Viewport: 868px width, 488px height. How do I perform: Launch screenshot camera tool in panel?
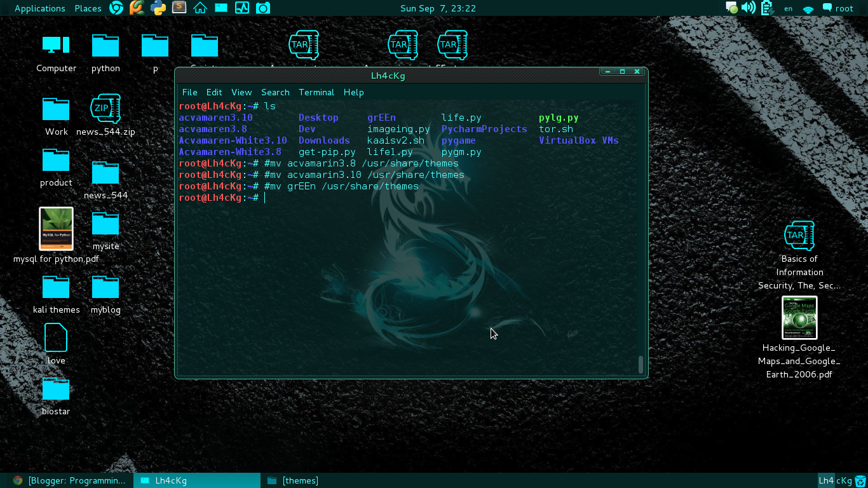pyautogui.click(x=262, y=8)
